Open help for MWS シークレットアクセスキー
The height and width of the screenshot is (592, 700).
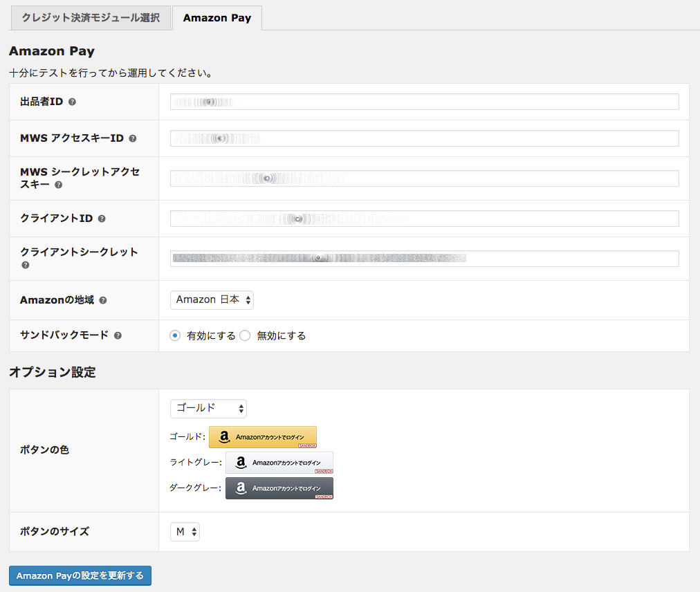59,185
